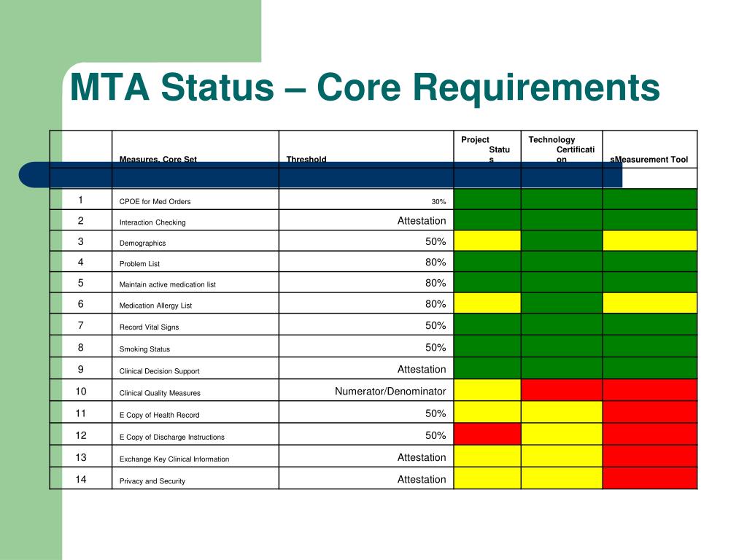
Task: Select the 50% threshold for Demographics
Action: click(436, 241)
